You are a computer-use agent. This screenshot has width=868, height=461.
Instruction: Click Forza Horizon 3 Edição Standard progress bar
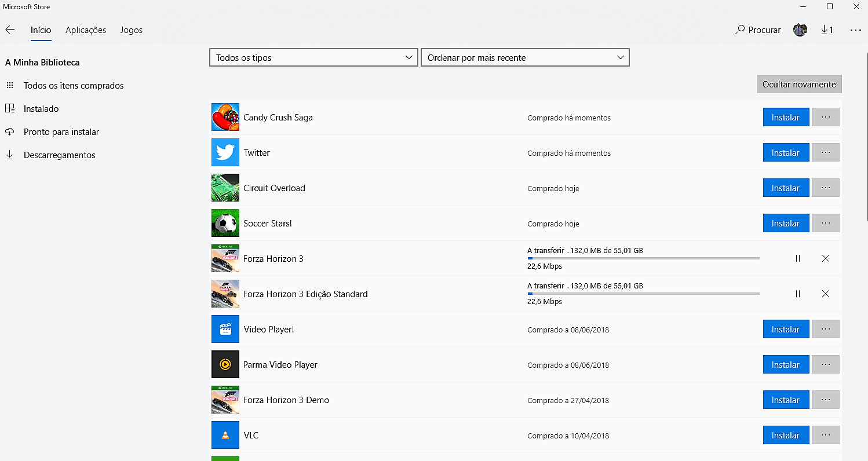(643, 294)
